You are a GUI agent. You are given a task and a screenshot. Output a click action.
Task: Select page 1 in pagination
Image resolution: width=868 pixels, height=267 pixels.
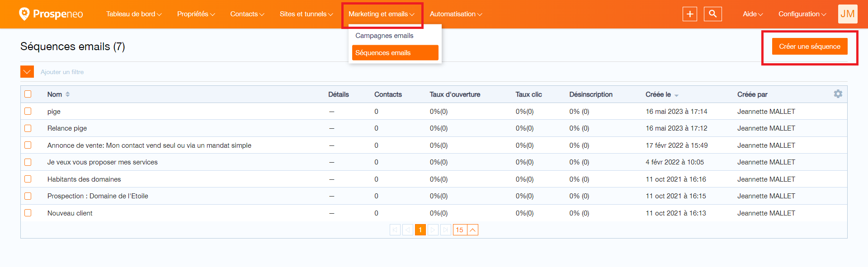point(420,230)
